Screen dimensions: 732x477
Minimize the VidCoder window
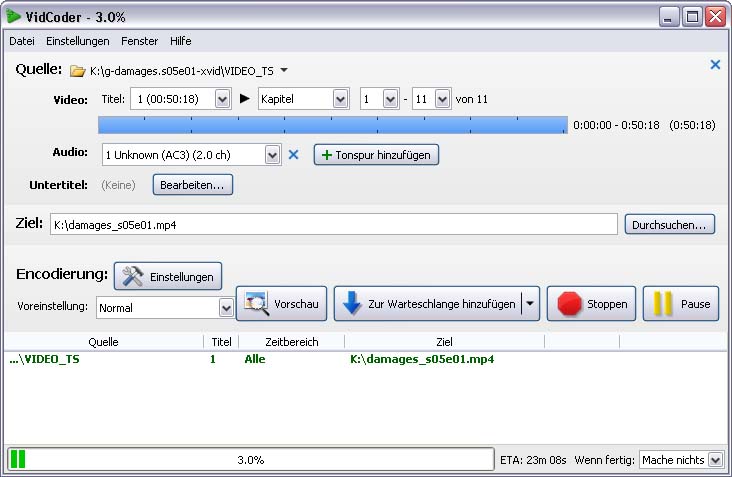pos(669,17)
